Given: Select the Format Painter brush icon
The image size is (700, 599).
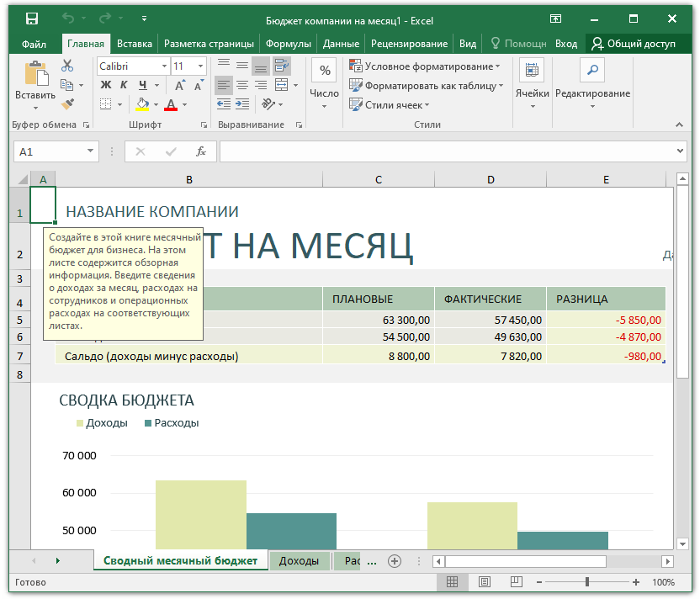Looking at the screenshot, I should point(67,103).
